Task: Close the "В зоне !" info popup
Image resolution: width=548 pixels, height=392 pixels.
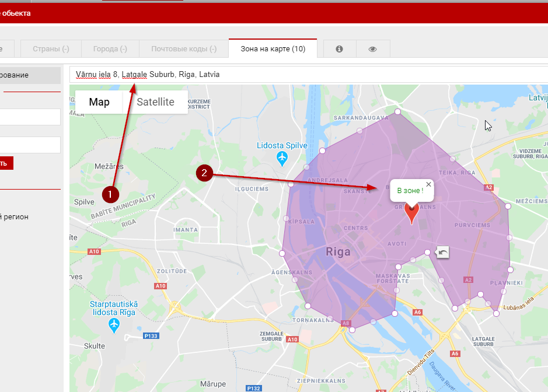Action: [428, 184]
